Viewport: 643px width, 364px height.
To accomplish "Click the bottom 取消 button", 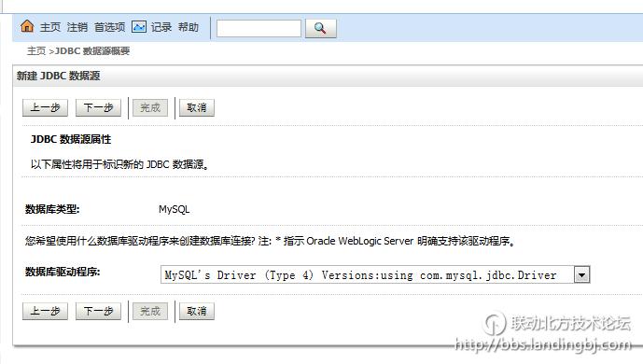I will 197,311.
